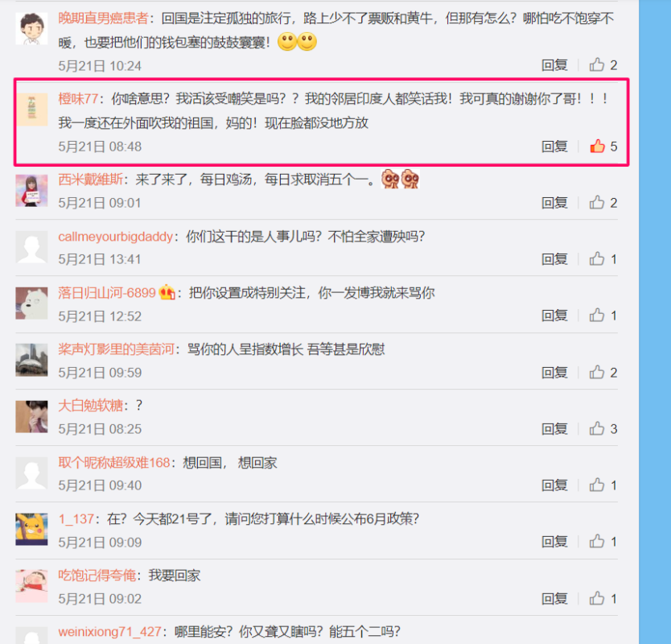Like 大白勉软糖's question mark comment

597,428
